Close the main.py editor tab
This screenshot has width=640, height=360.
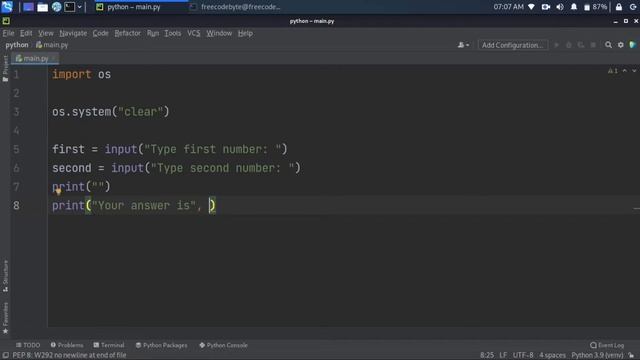click(54, 58)
